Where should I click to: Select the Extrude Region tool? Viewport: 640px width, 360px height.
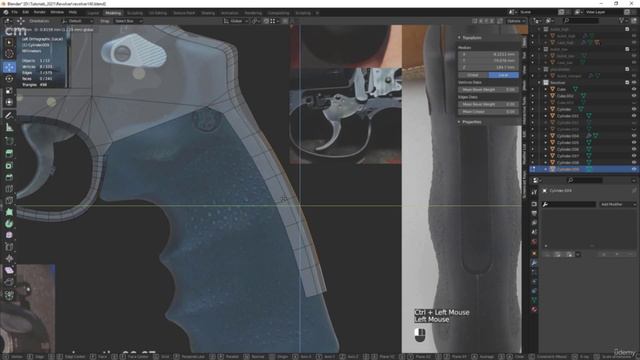[9, 153]
